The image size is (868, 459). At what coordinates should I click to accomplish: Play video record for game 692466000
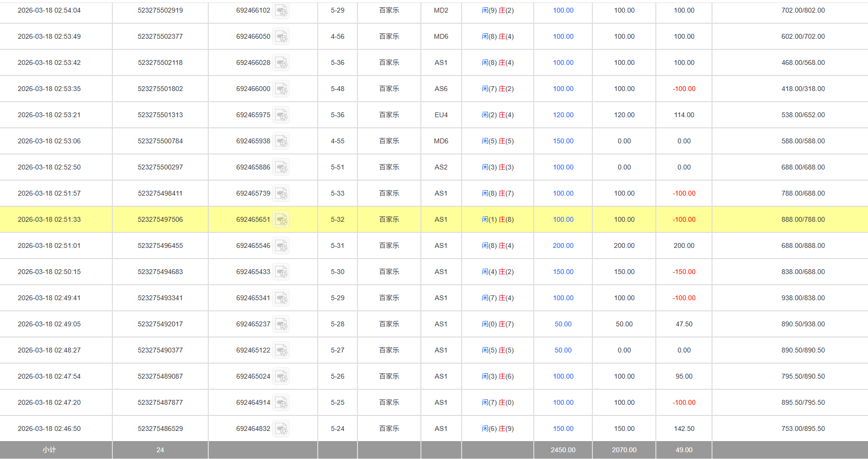click(x=281, y=89)
